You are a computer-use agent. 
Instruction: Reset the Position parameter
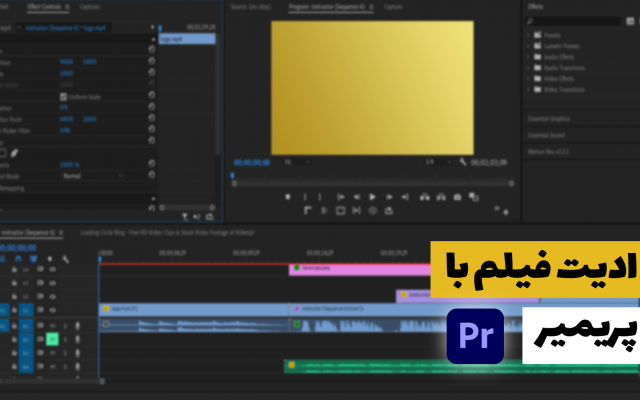(152, 61)
